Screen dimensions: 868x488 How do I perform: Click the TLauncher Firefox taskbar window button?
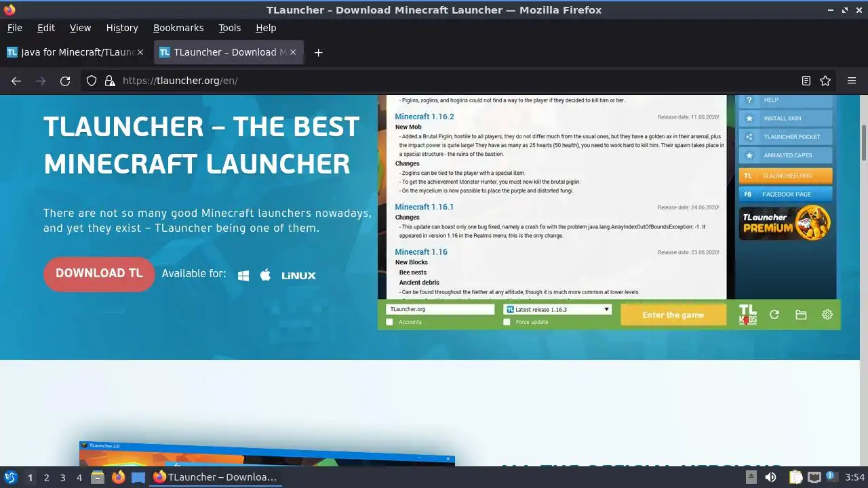[216, 477]
